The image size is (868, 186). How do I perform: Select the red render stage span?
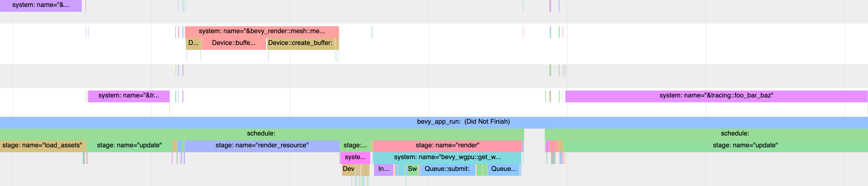coord(447,145)
